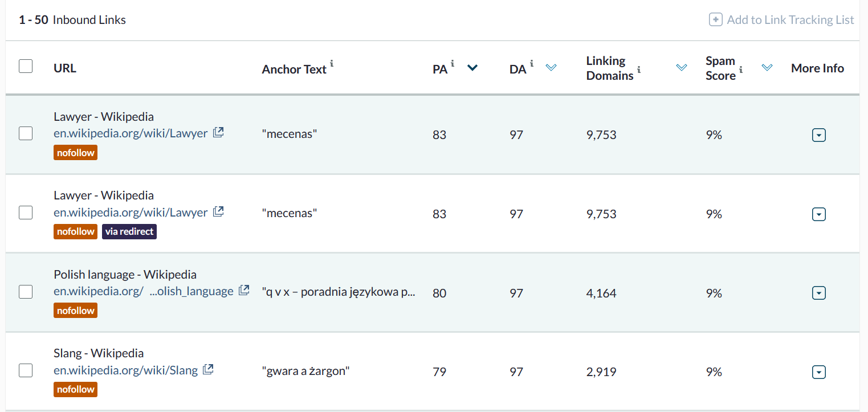Click the More Info column header
This screenshot has height=412, width=868.
click(817, 68)
